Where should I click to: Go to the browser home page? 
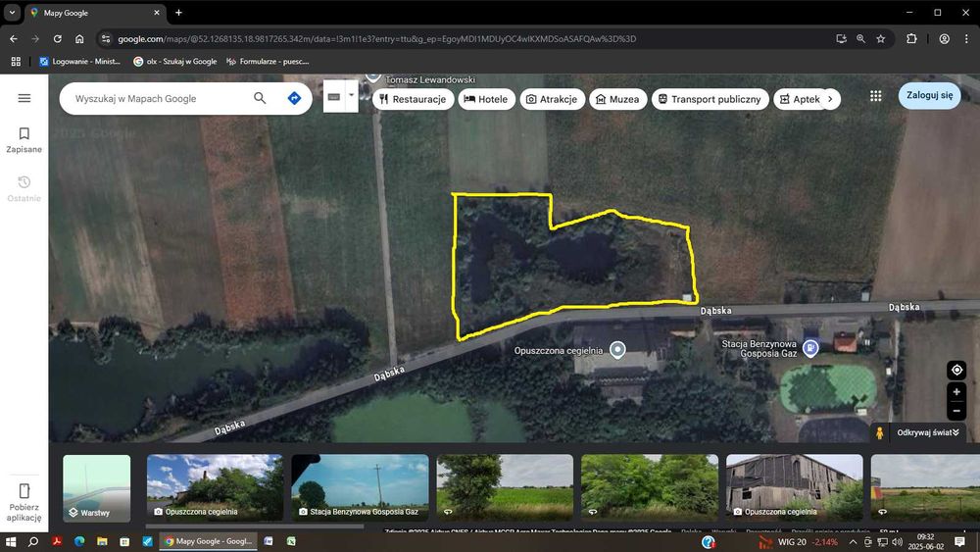point(79,39)
